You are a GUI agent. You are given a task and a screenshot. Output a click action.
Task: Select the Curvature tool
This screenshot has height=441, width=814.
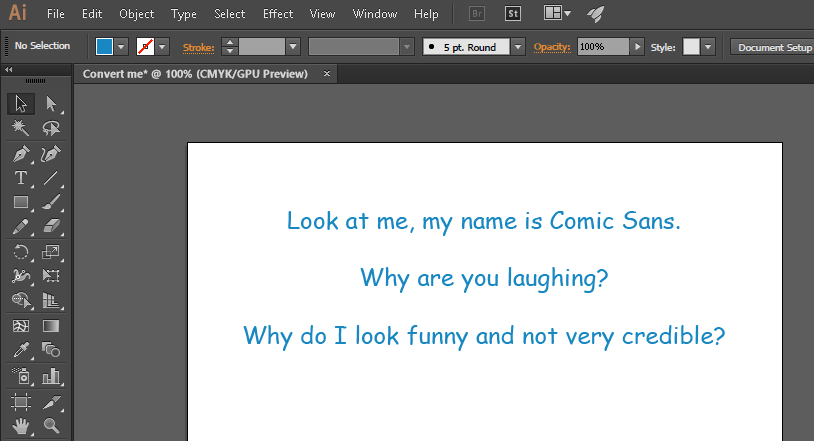pyautogui.click(x=51, y=154)
